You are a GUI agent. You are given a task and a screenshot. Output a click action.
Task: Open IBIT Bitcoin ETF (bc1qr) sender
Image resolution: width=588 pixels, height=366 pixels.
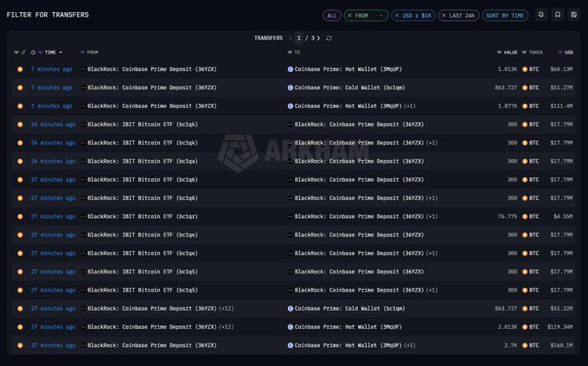(x=143, y=216)
